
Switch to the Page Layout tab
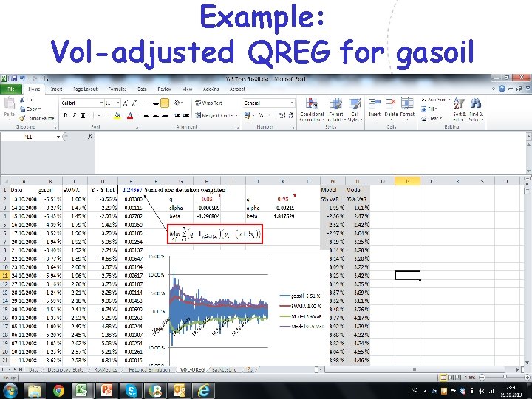(x=85, y=89)
